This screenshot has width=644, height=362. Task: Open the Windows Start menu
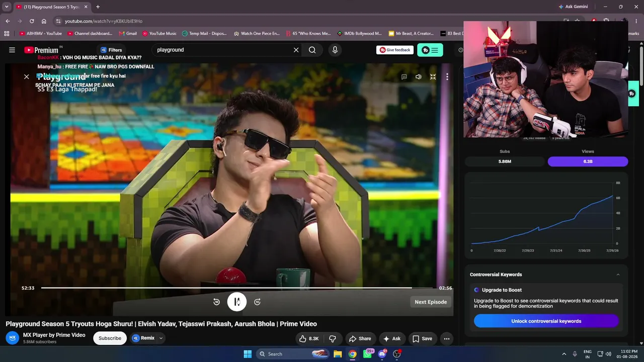pos(248,354)
